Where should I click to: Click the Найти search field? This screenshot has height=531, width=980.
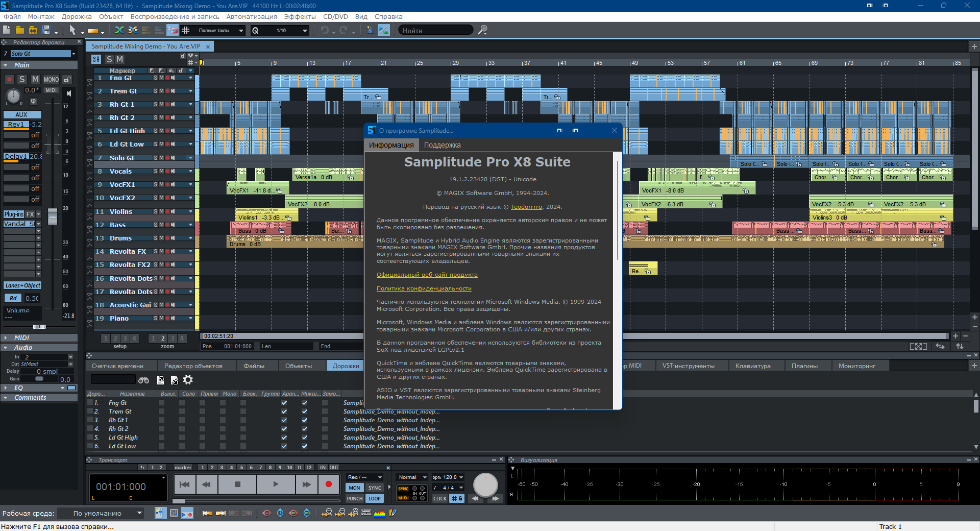coord(435,31)
